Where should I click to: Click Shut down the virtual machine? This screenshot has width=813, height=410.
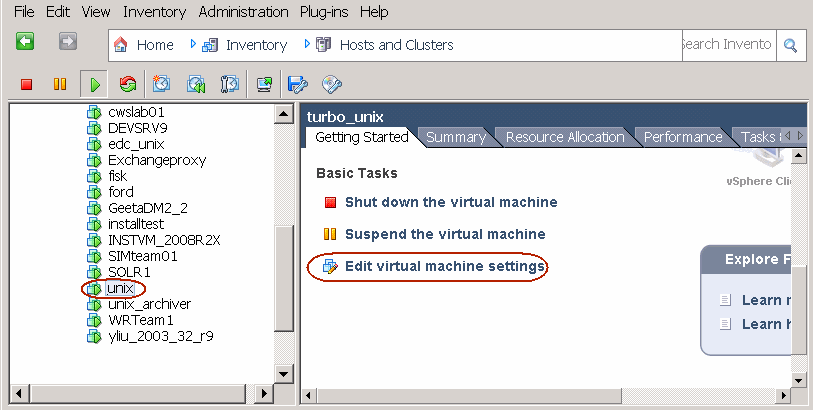coord(450,202)
